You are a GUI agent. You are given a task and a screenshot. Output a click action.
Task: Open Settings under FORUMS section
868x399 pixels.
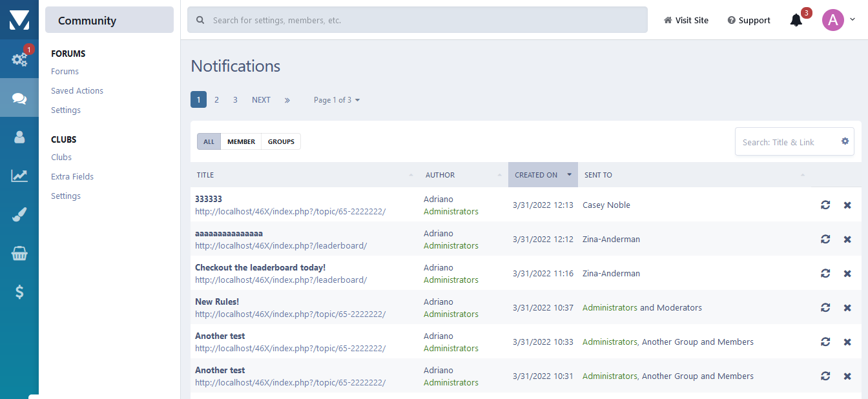[66, 110]
